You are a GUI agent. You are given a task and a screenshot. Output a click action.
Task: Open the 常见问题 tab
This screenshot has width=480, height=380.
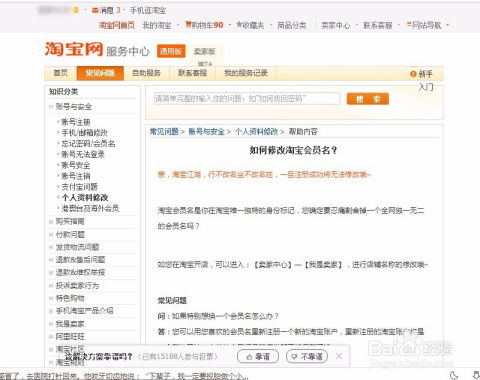100,73
